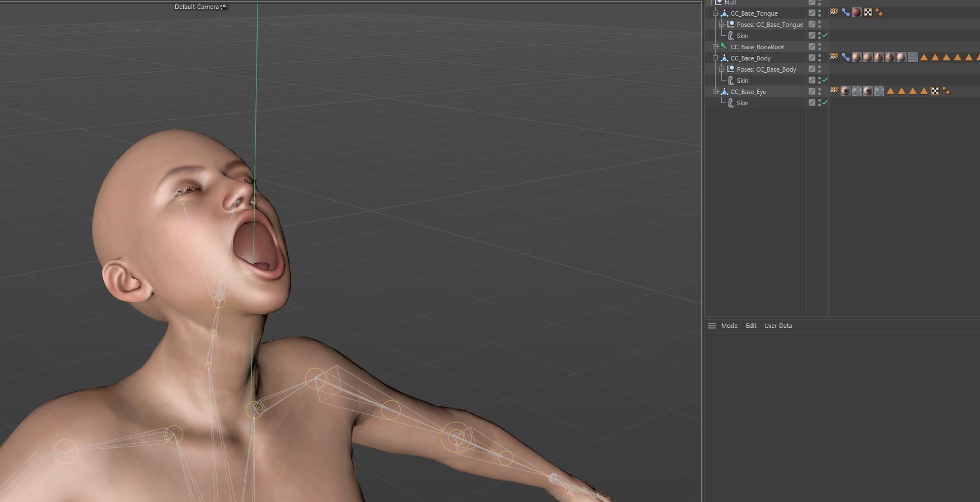Select the gray transparent material tag on CC_Base_Body
Viewport: 980px width, 502px height.
913,57
